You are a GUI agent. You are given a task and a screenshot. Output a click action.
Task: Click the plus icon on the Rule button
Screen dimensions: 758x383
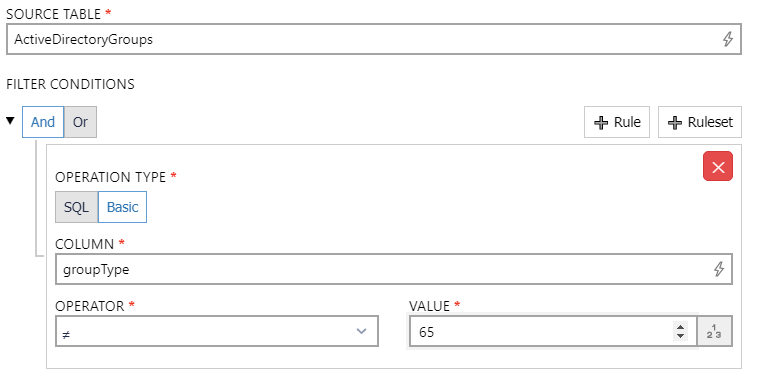(601, 122)
